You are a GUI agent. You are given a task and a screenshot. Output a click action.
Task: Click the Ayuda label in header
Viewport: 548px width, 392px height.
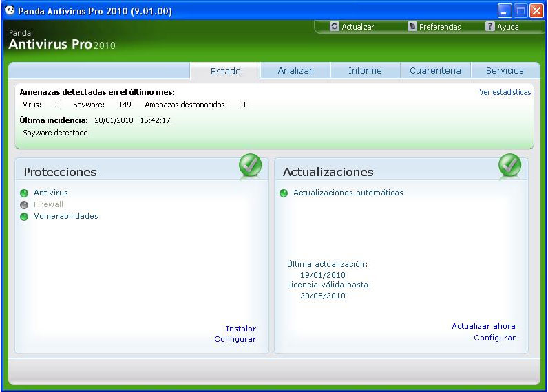point(508,27)
